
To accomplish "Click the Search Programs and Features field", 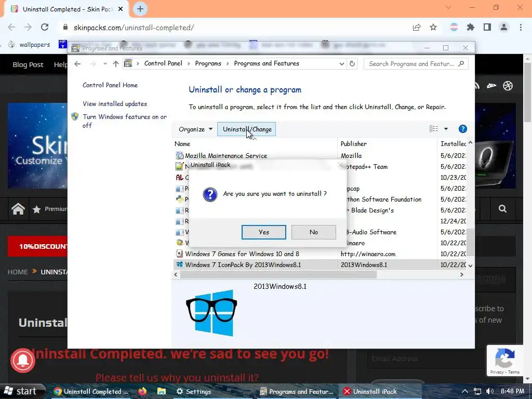I will click(x=416, y=64).
